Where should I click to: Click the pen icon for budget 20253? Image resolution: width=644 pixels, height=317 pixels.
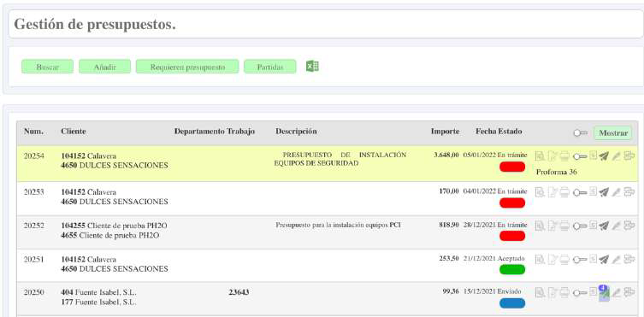[616, 191]
